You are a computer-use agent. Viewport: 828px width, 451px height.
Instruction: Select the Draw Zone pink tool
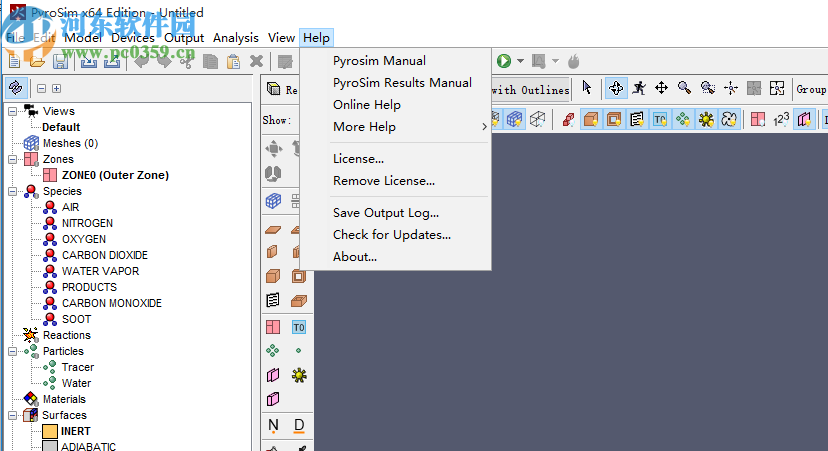click(273, 327)
